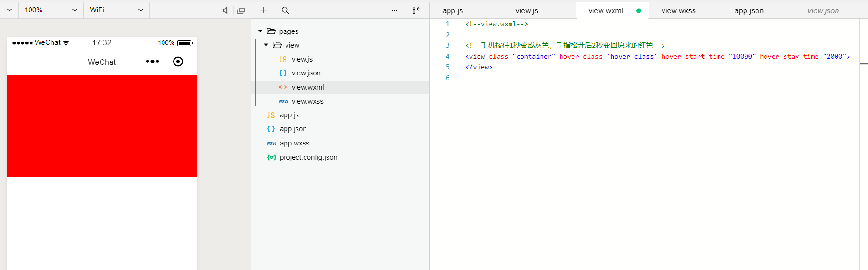
Task: Click the red container view in simulator
Action: [102, 125]
